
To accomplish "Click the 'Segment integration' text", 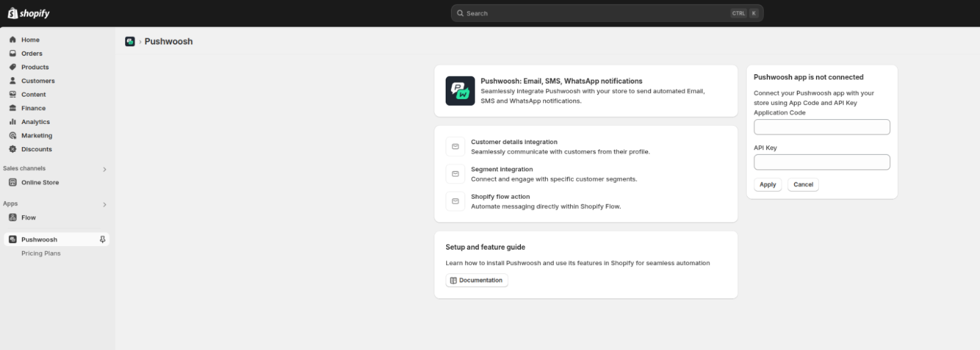I will 502,170.
